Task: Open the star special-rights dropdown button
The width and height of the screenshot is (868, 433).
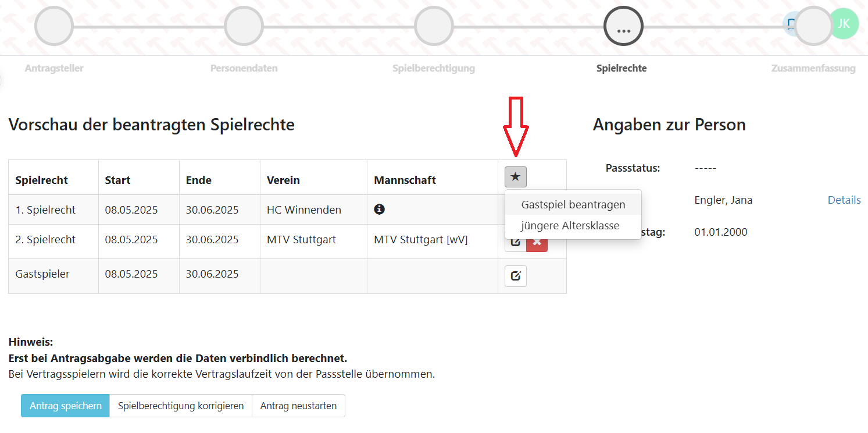Action: point(515,177)
